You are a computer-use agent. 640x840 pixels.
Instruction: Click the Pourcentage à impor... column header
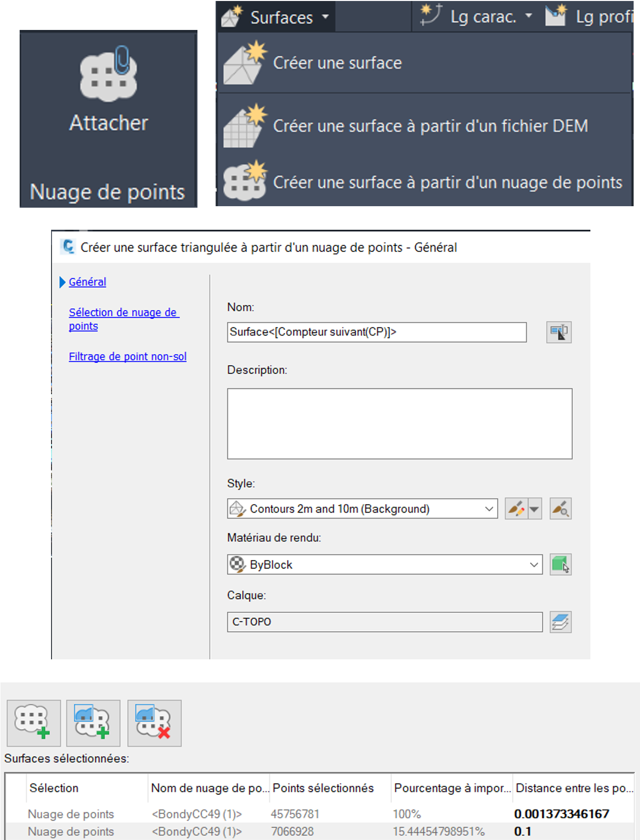[x=452, y=788]
